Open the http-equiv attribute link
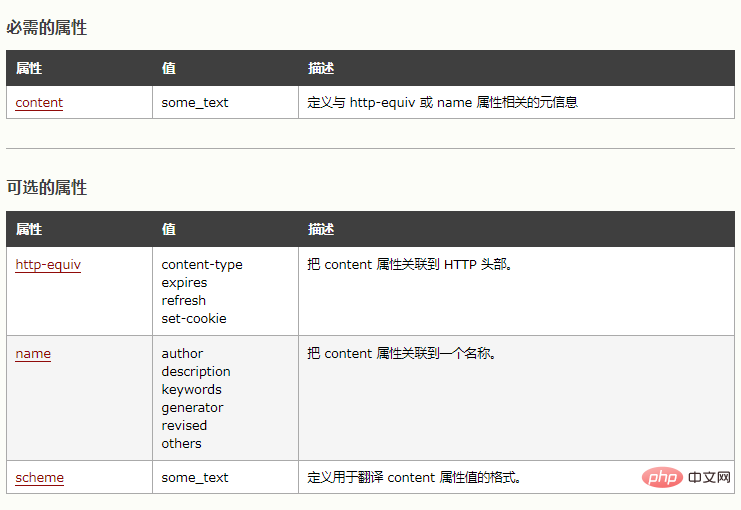Viewport: 741px width, 510px height. (x=48, y=265)
